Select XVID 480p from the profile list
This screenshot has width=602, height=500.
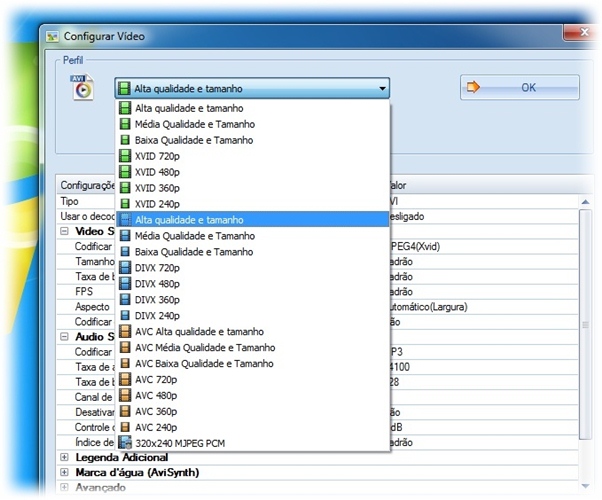tap(158, 172)
